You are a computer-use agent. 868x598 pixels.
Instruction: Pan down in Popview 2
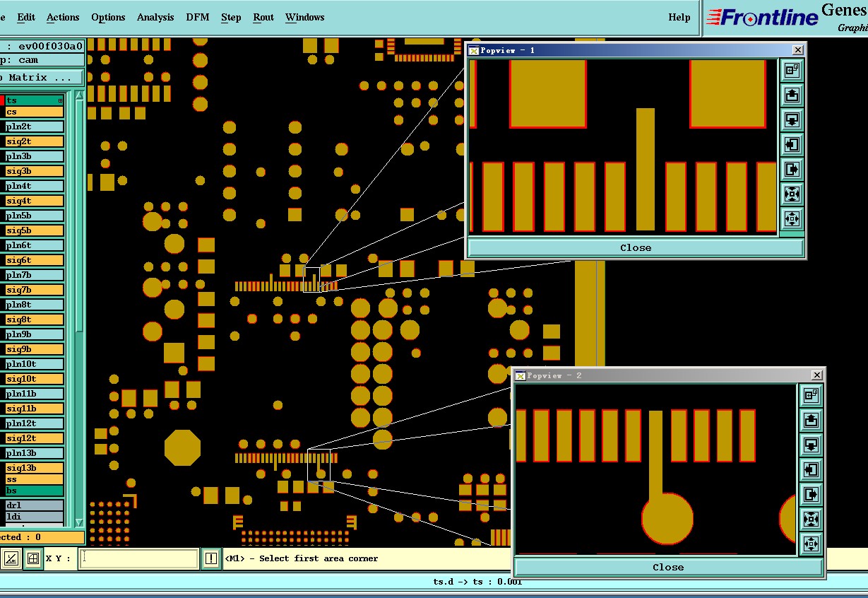pos(811,445)
